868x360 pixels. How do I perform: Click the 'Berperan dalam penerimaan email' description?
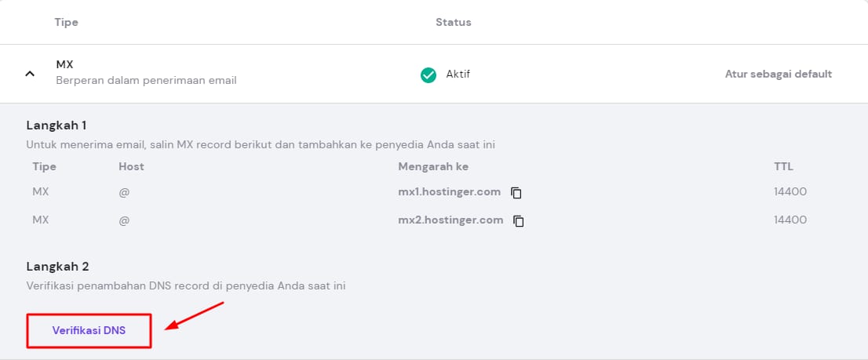(x=146, y=80)
